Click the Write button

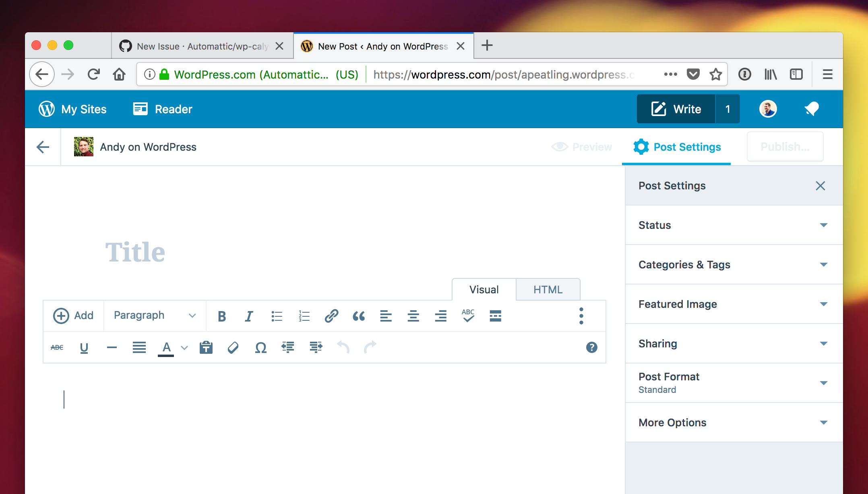point(676,109)
